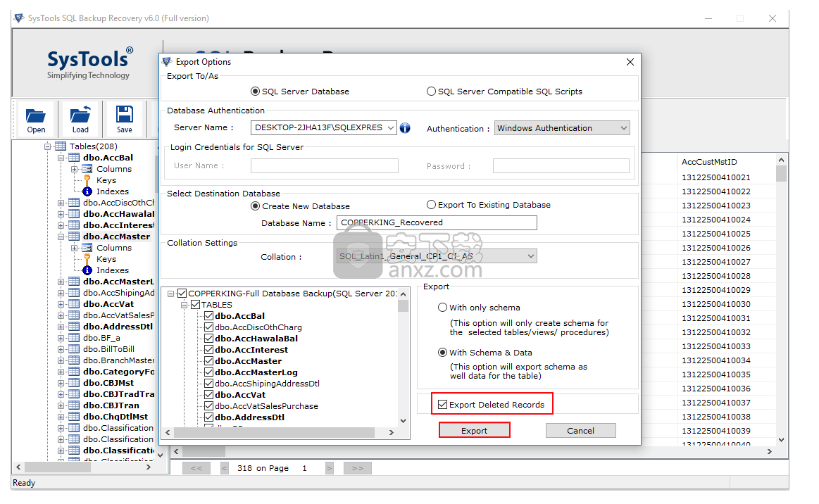Screen dimensions: 819x504
Task: Click data grid vertical scrollbar down arrow
Action: [782, 440]
